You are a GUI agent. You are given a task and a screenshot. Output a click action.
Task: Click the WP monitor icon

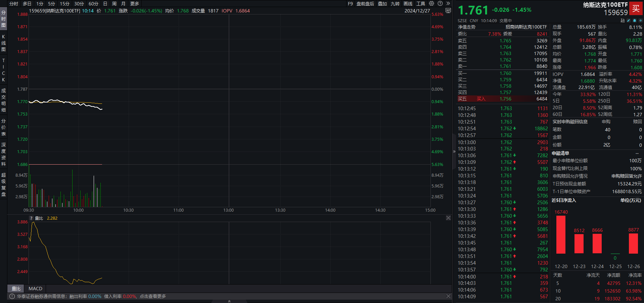click(x=448, y=11)
